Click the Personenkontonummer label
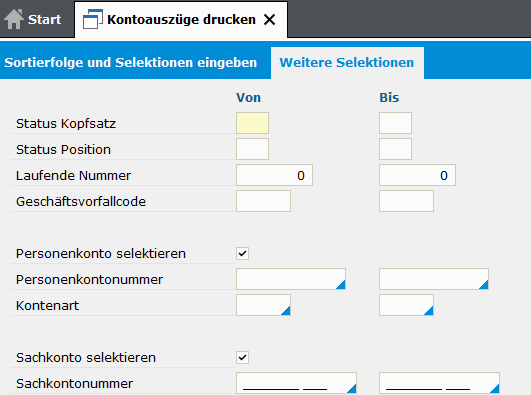531x395 pixels. [89, 280]
